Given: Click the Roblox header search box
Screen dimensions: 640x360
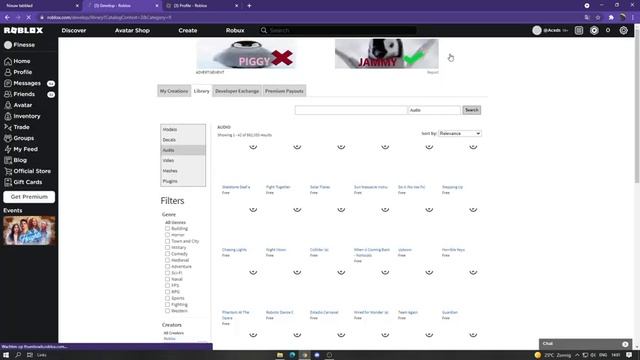Looking at the screenshot, I should [x=339, y=31].
